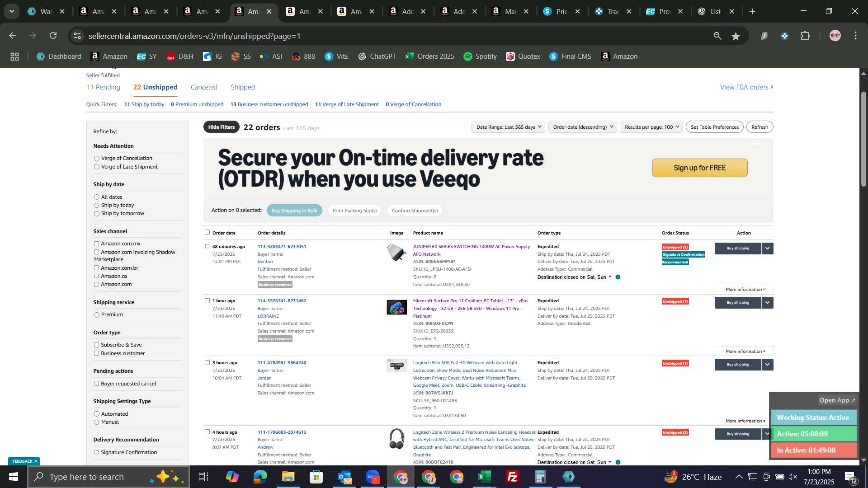Click the Windows taskbar search box
868x488 pixels.
click(108, 477)
